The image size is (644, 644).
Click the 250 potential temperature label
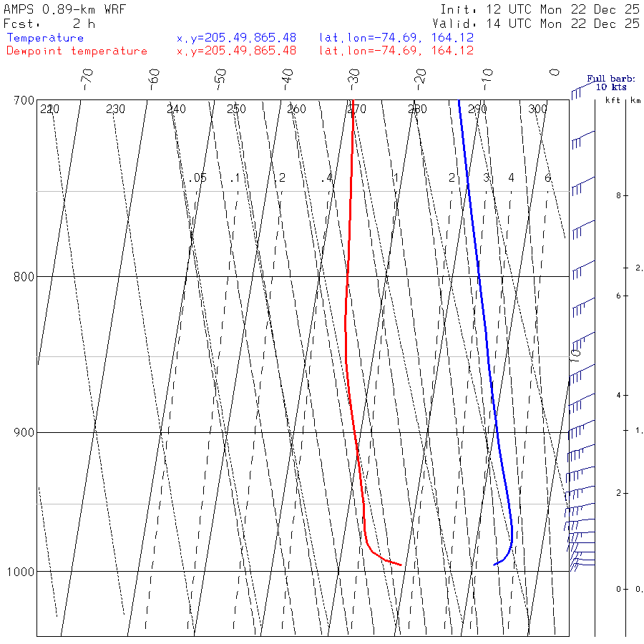click(236, 109)
